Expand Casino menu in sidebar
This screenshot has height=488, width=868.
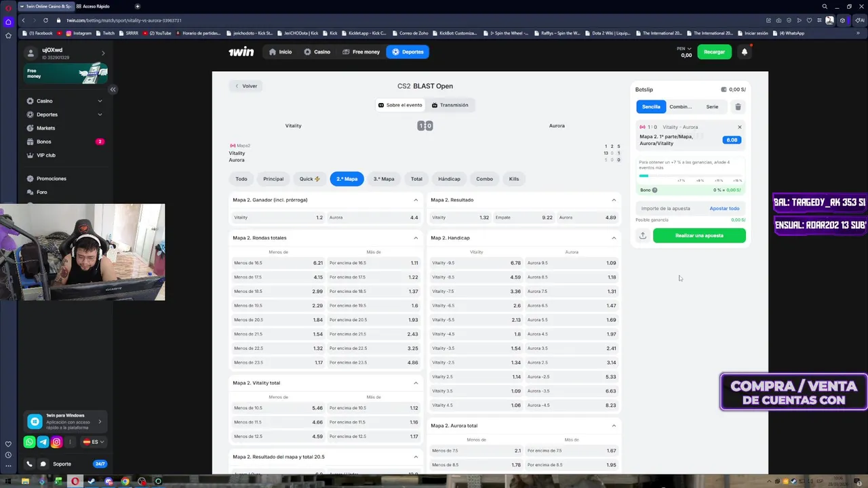pyautogui.click(x=100, y=101)
